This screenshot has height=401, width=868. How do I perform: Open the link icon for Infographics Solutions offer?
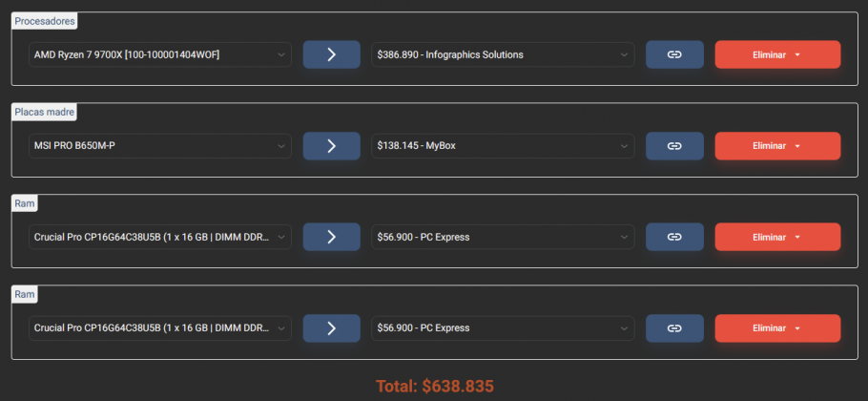674,54
